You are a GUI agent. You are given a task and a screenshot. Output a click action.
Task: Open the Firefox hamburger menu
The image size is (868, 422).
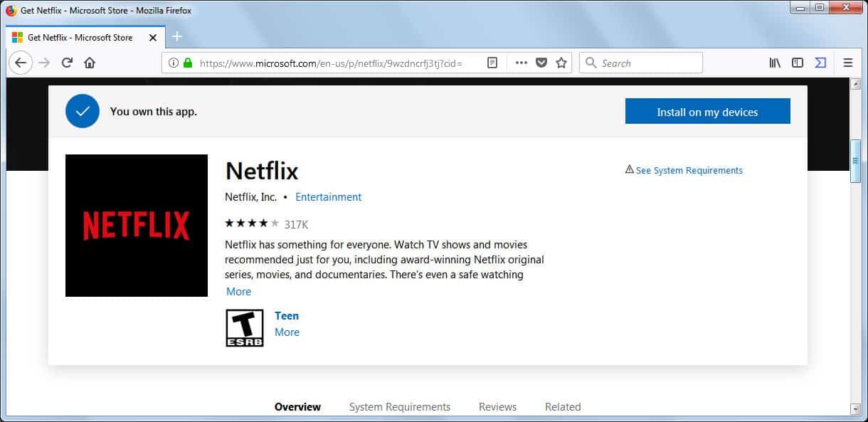tap(848, 63)
